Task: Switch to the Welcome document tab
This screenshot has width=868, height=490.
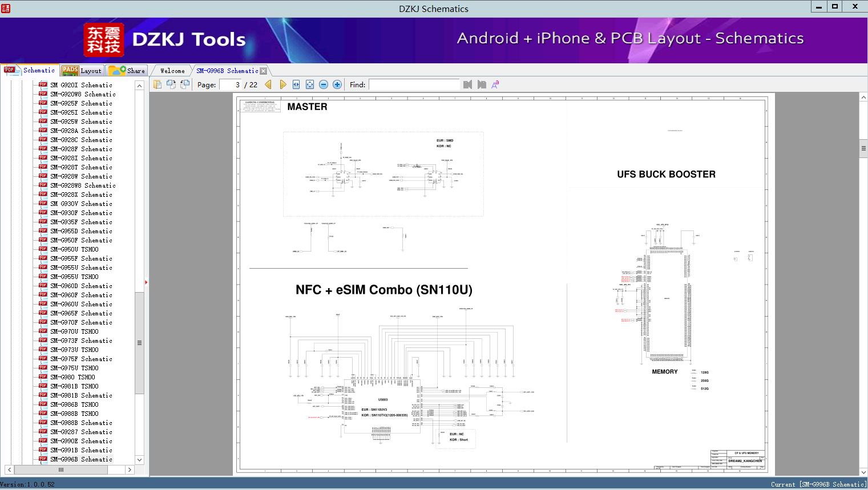Action: point(172,71)
